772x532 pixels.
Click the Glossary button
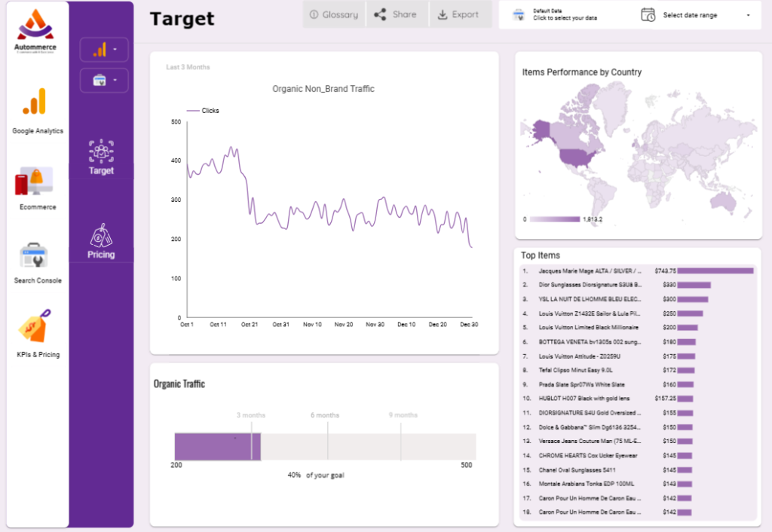click(x=334, y=15)
